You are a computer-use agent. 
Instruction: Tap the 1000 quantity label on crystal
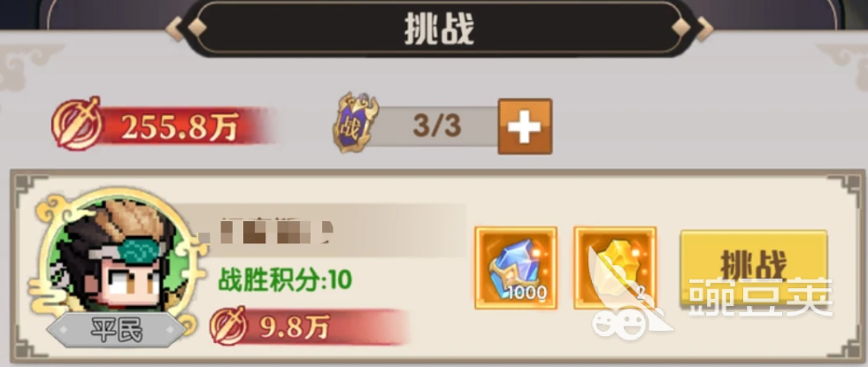527,293
